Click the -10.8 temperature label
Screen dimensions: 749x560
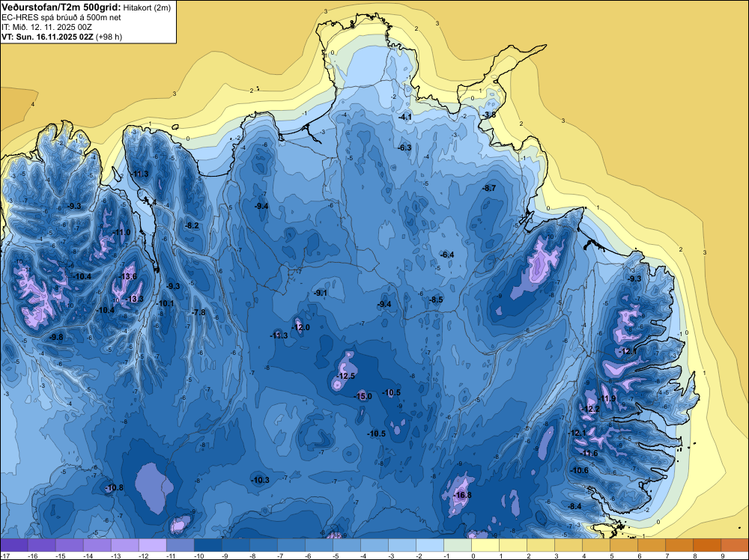pyautogui.click(x=114, y=487)
